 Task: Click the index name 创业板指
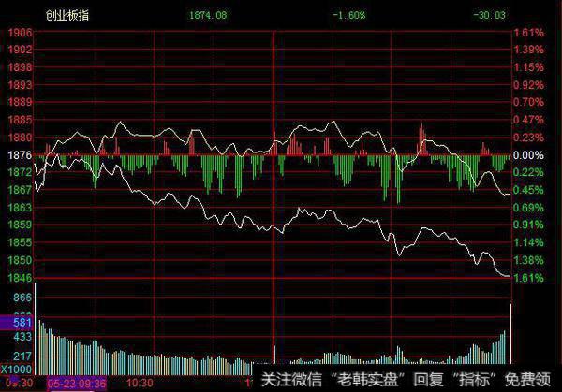pyautogui.click(x=67, y=15)
